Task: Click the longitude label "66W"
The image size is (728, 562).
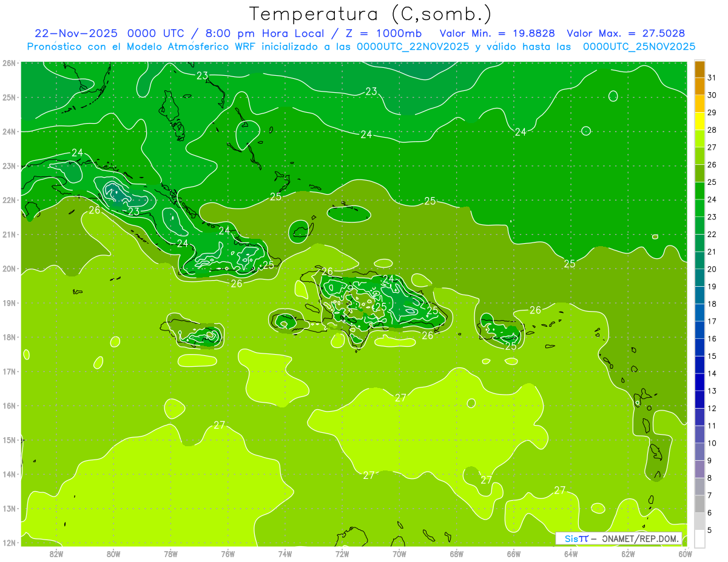Action: point(514,553)
